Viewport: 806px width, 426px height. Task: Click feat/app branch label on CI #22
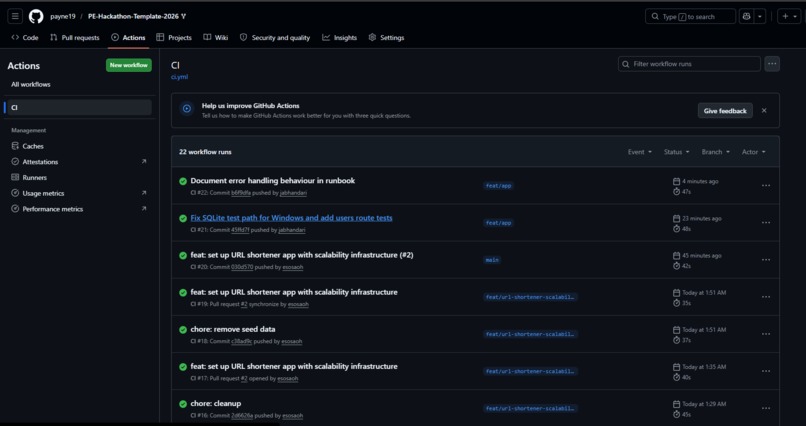pyautogui.click(x=498, y=186)
